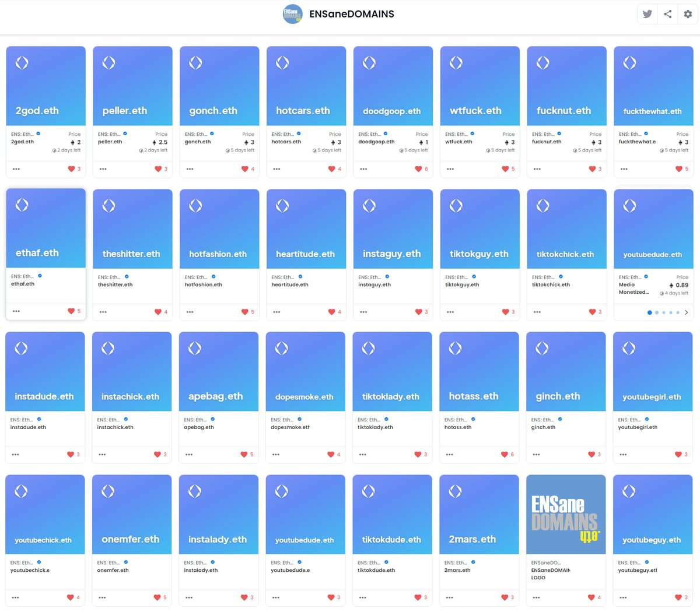Image resolution: width=700 pixels, height=612 pixels.
Task: Click heart icon on tiktokguy.eth card
Action: tap(505, 312)
